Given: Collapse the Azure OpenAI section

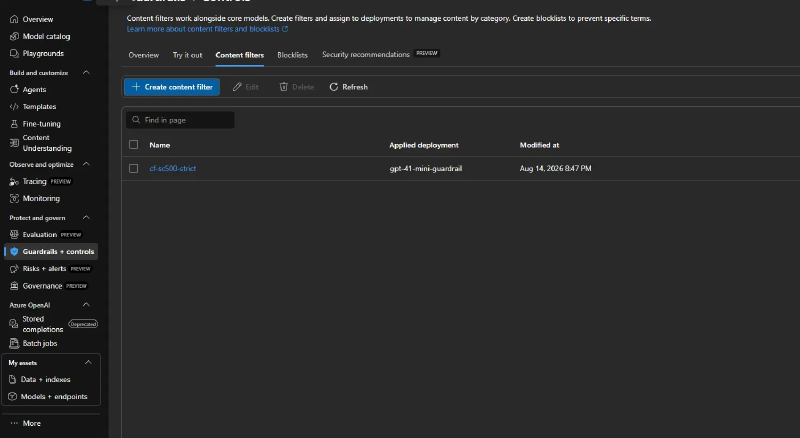Looking at the screenshot, I should click(x=86, y=305).
